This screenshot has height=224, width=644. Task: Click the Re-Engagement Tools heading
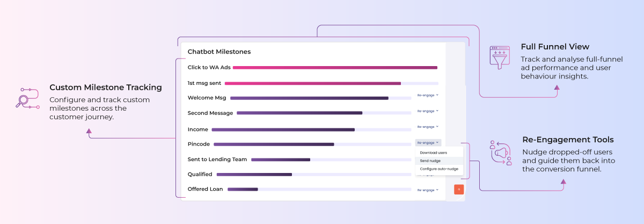tap(568, 140)
